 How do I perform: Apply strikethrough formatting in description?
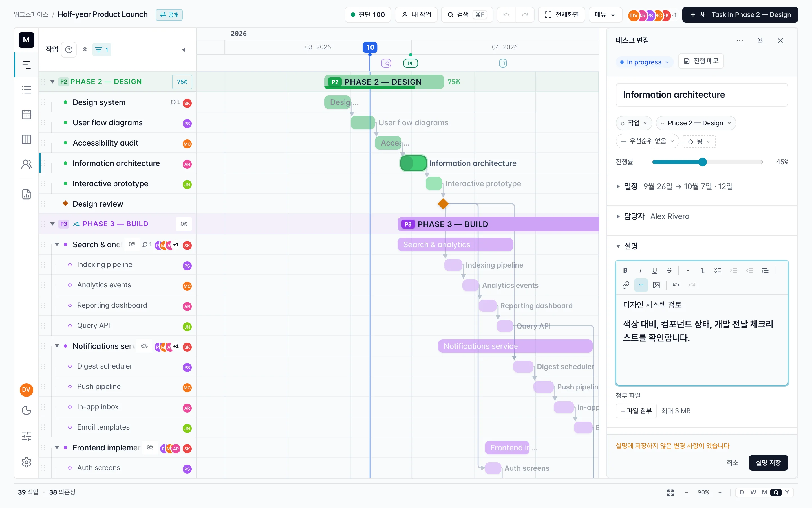pyautogui.click(x=669, y=270)
